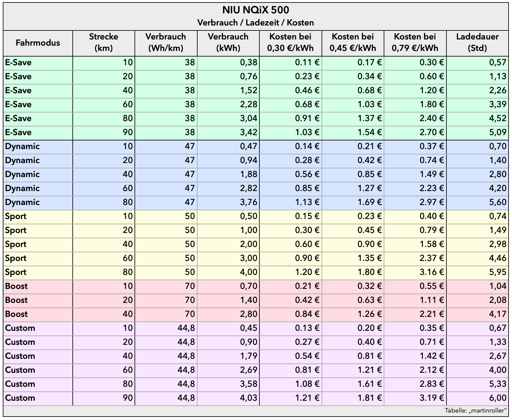Click the Tabelle: martinroller credit text

point(475,411)
